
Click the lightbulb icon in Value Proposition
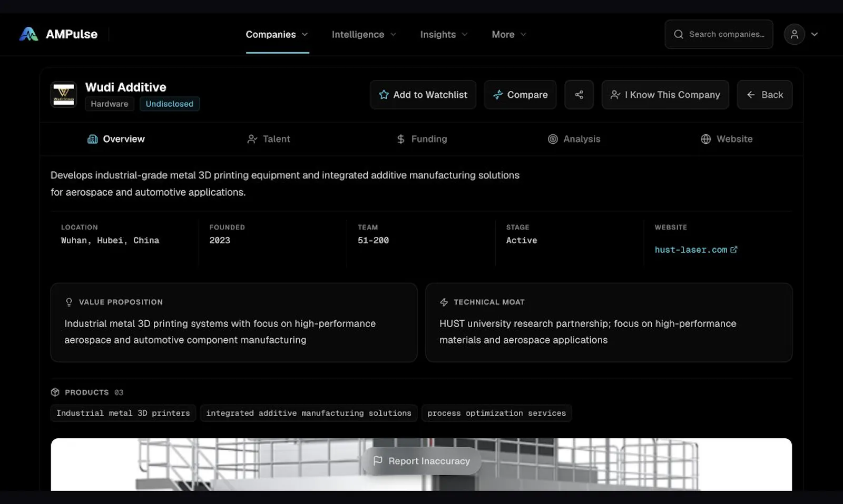[x=69, y=302]
